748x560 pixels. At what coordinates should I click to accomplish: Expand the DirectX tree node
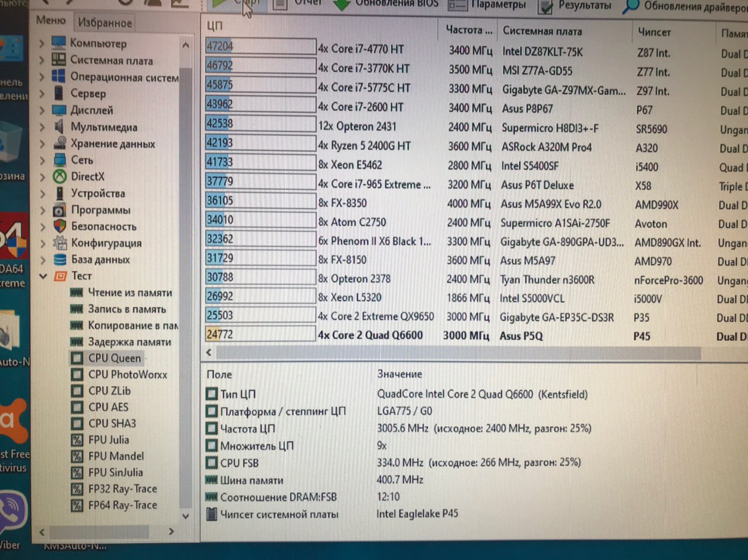tap(42, 176)
